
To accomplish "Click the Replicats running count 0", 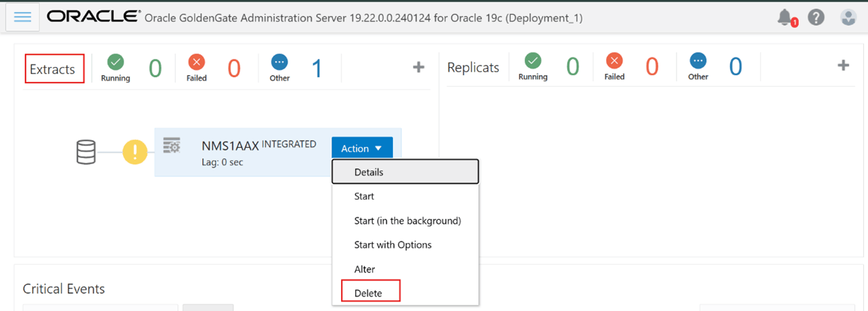I will [572, 66].
